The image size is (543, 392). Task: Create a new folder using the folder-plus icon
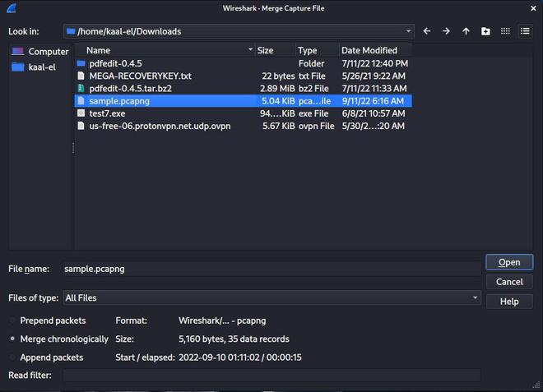[x=485, y=31]
